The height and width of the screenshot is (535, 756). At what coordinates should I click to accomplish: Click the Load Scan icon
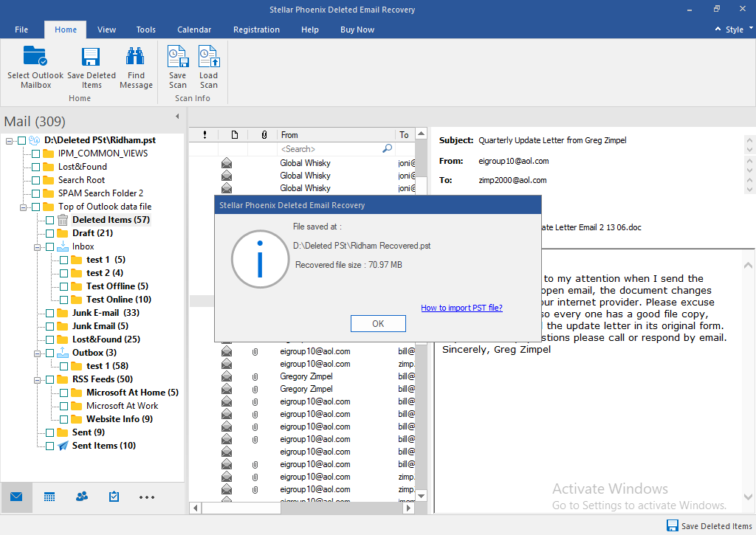tap(209, 56)
